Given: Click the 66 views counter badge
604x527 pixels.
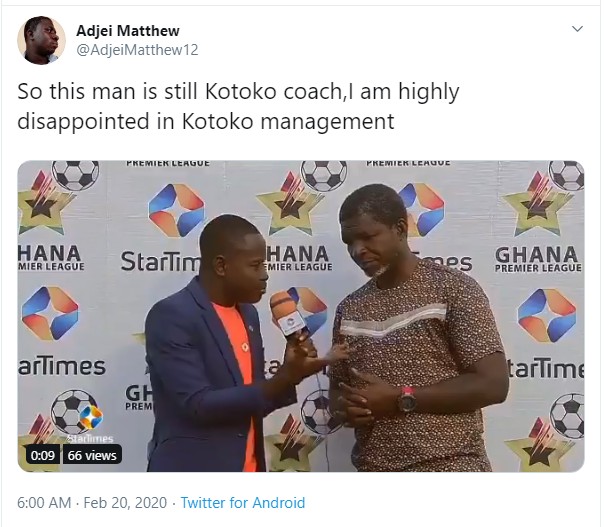Looking at the screenshot, I should click(x=92, y=455).
